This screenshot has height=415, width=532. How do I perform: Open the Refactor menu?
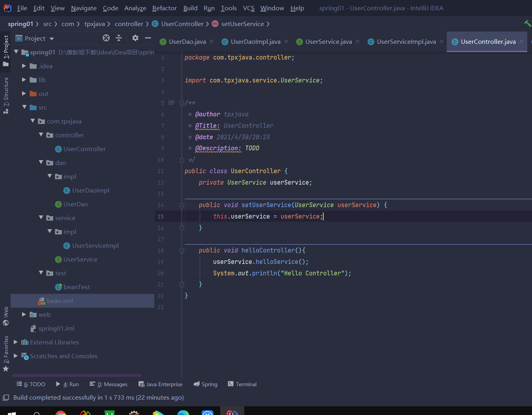click(164, 8)
